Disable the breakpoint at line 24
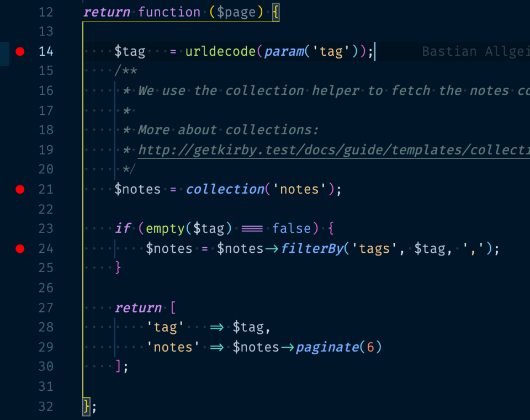The height and width of the screenshot is (420, 530). point(20,249)
